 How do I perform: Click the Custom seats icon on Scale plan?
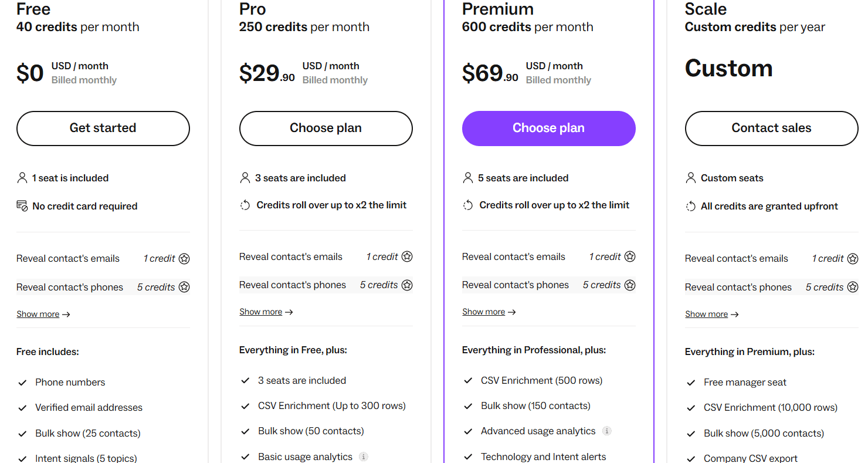click(691, 177)
